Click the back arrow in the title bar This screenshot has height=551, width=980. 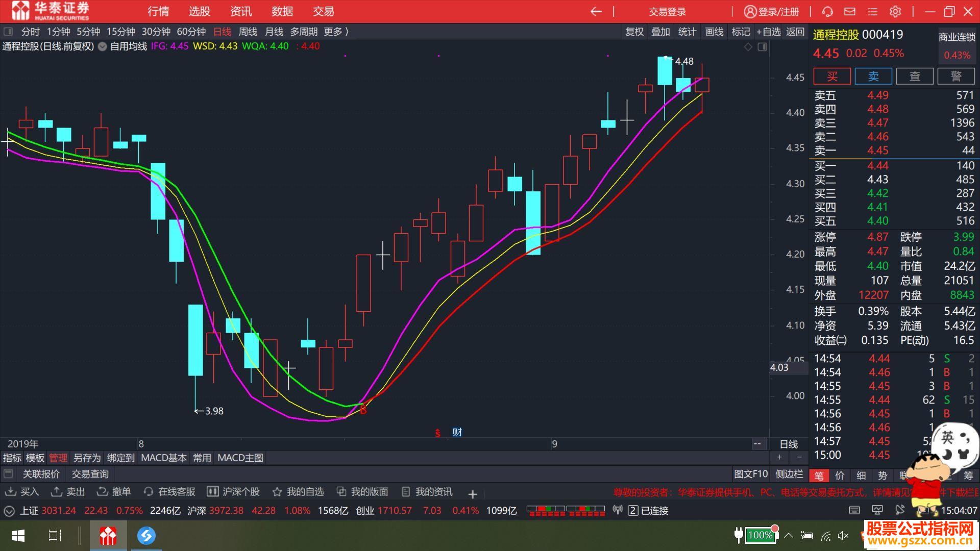point(596,11)
